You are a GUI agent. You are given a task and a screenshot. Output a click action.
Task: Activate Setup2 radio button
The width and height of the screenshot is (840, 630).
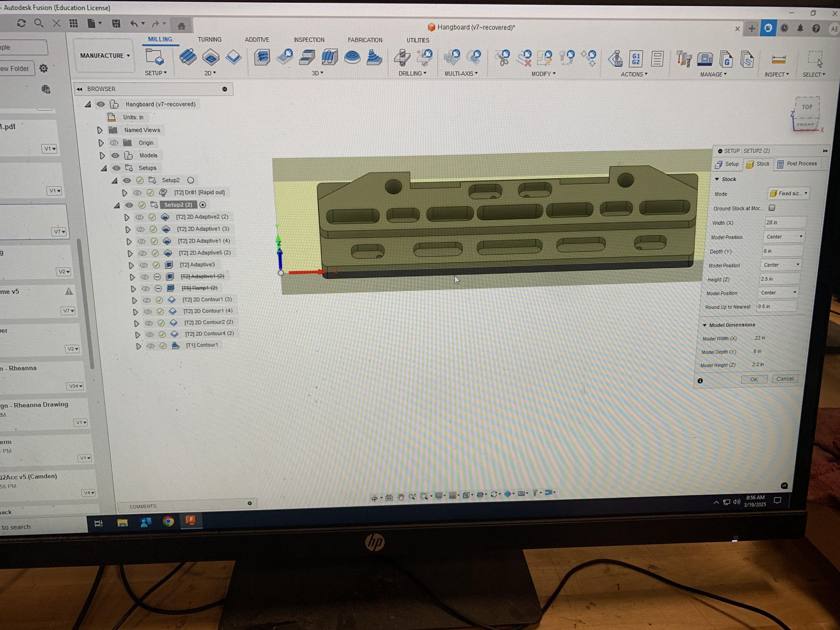[x=191, y=180]
